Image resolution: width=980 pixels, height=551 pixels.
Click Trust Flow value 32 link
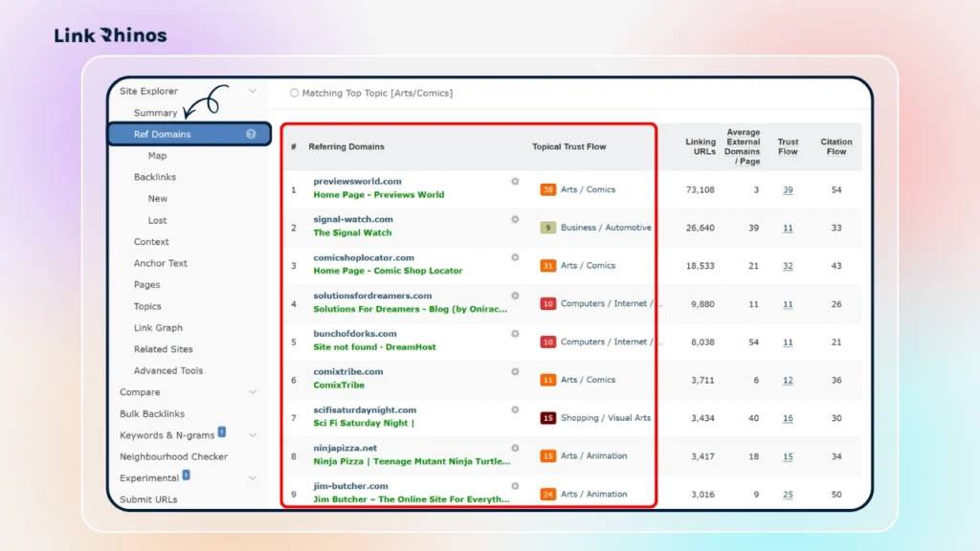[788, 266]
